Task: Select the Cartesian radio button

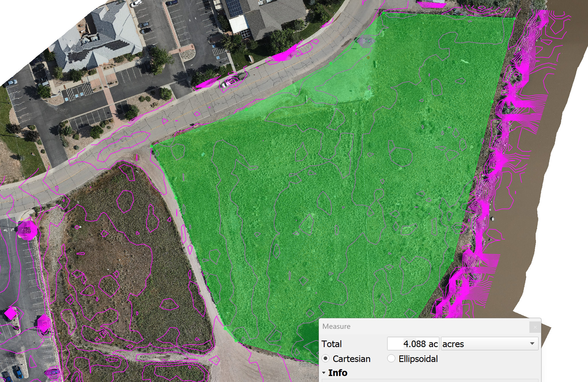Action: pos(325,359)
